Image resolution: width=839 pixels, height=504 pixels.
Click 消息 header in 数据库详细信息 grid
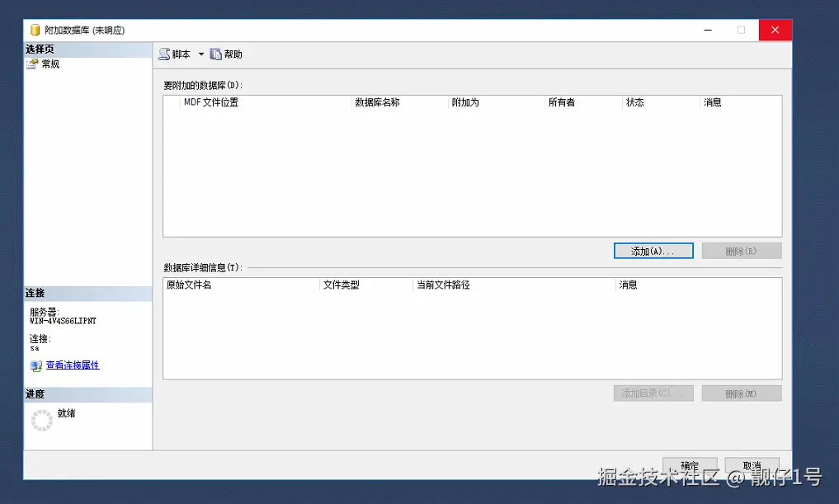pos(698,285)
